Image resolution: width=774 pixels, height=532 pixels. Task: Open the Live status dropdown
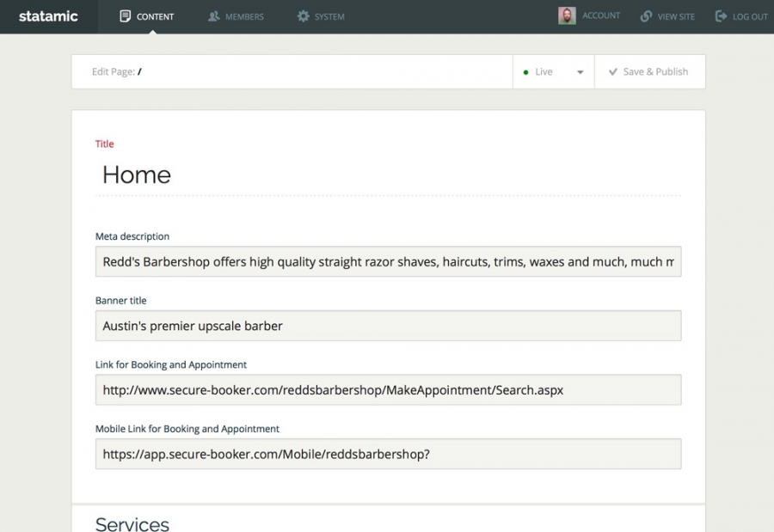pyautogui.click(x=553, y=71)
